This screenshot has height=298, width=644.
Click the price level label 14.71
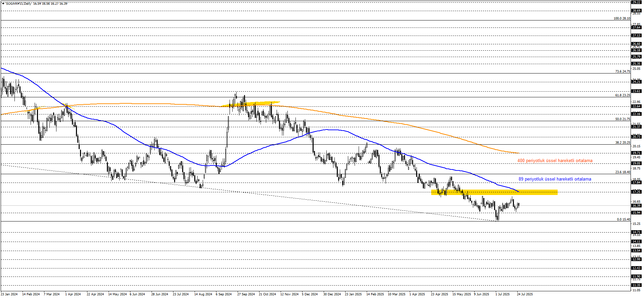click(636, 232)
